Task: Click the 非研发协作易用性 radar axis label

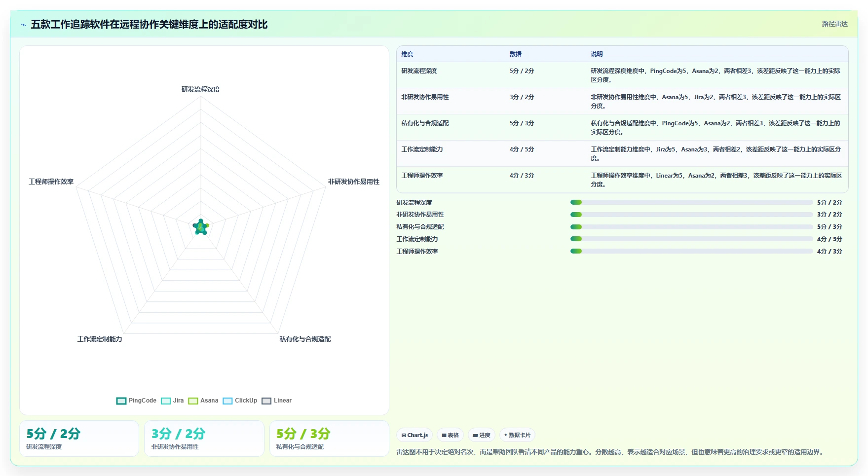Action: click(x=354, y=182)
